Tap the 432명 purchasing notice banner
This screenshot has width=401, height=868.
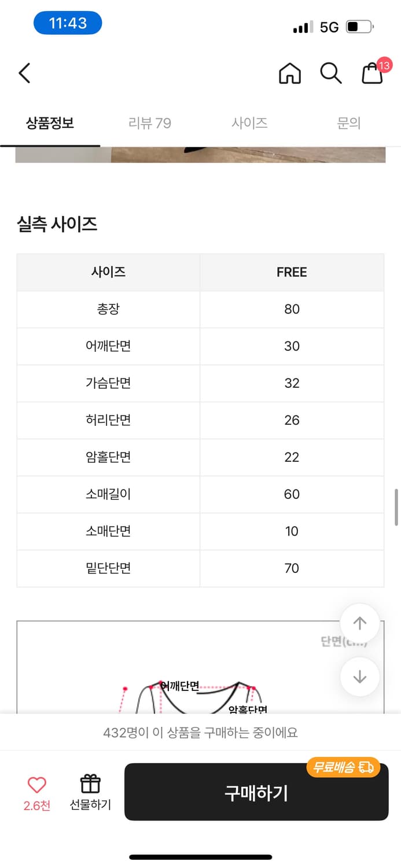click(x=200, y=733)
